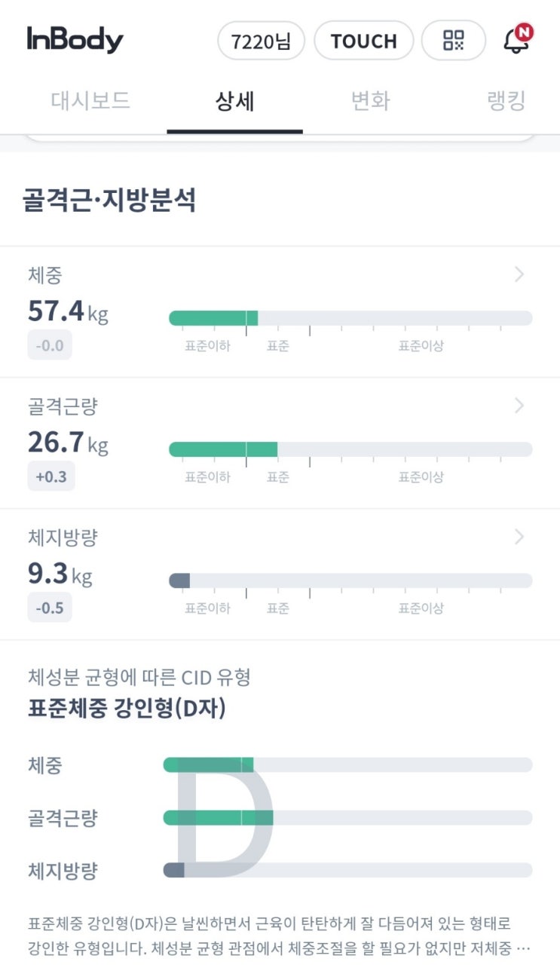Tap the +0.3 muscle change badge
Screen dimensions: 560x971
click(51, 476)
